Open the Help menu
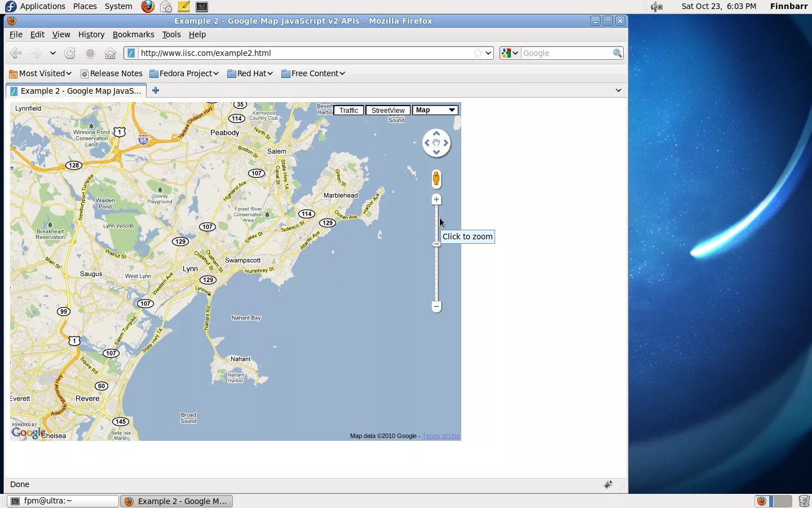Image resolution: width=812 pixels, height=508 pixels. (197, 34)
